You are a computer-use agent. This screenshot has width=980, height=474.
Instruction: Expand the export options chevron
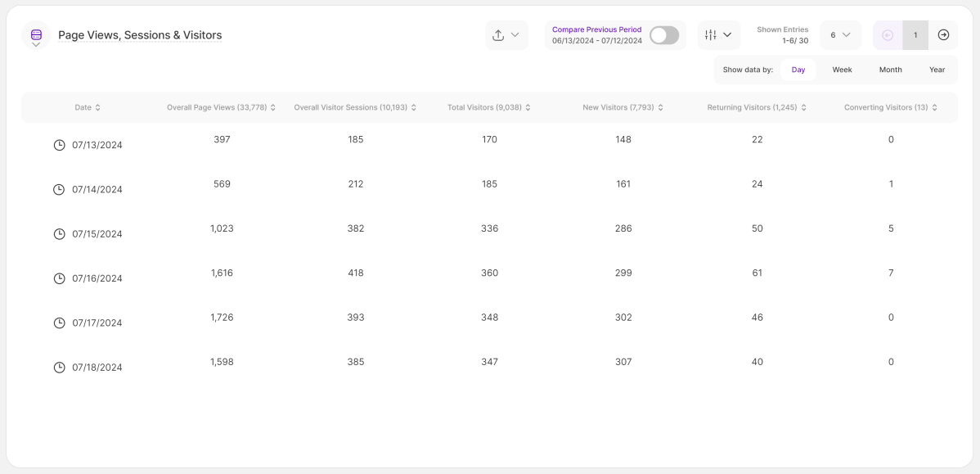tap(515, 35)
